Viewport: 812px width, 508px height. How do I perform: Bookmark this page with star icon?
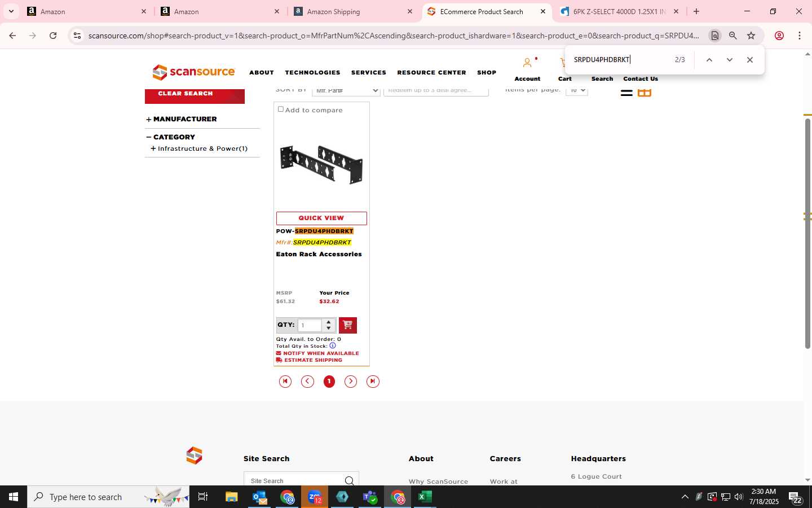coord(751,36)
